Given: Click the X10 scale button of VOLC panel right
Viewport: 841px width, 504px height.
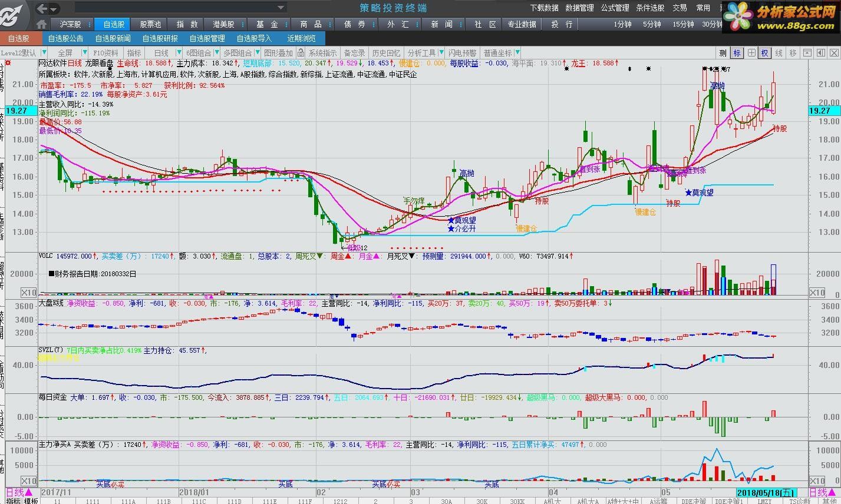Looking at the screenshot, I should click(x=817, y=293).
